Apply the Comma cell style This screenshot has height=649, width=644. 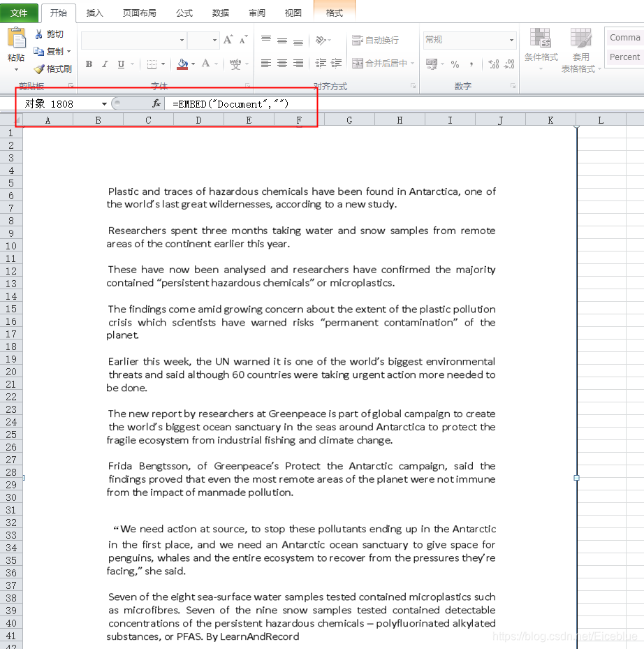tap(624, 37)
